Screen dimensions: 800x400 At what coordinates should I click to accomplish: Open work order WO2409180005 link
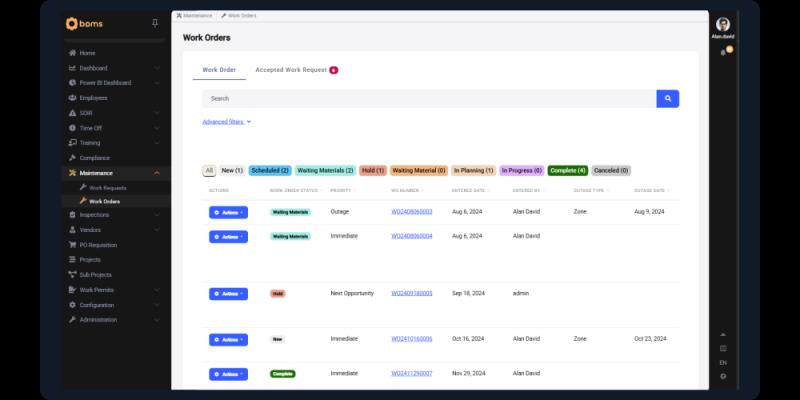[411, 293]
